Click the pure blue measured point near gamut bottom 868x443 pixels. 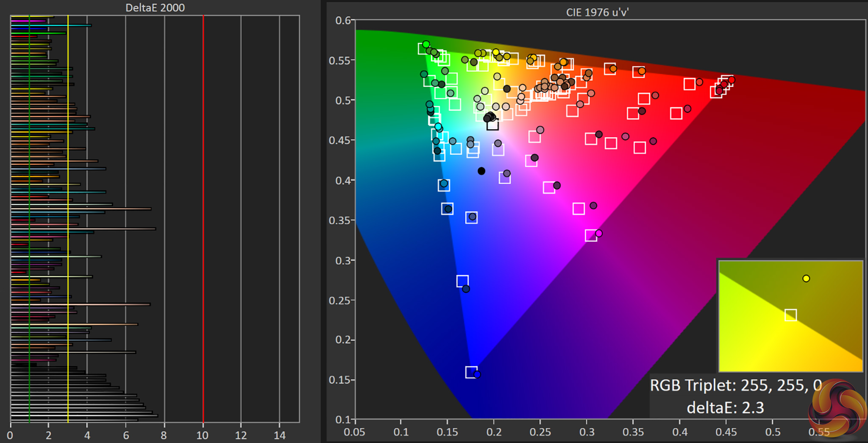tap(477, 374)
